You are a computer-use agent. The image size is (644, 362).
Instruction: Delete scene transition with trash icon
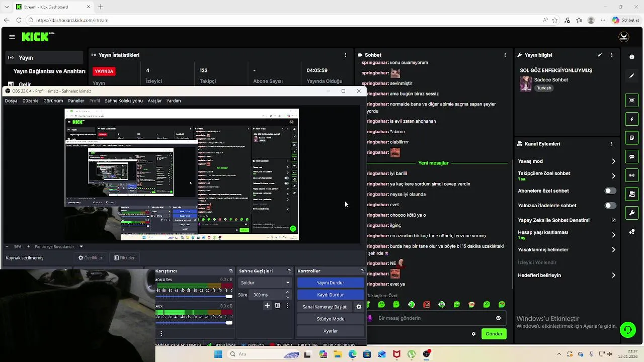(277, 305)
